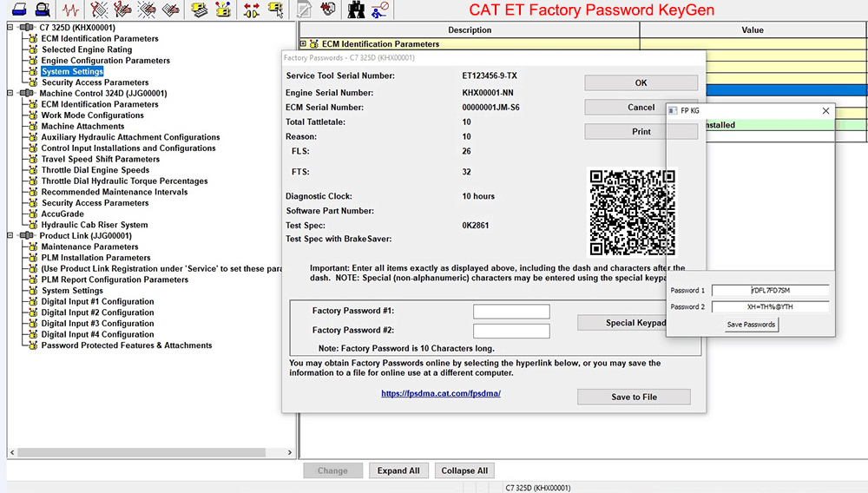Viewport: 868px width, 493px height.
Task: Click the Save to File button
Action: tap(634, 397)
